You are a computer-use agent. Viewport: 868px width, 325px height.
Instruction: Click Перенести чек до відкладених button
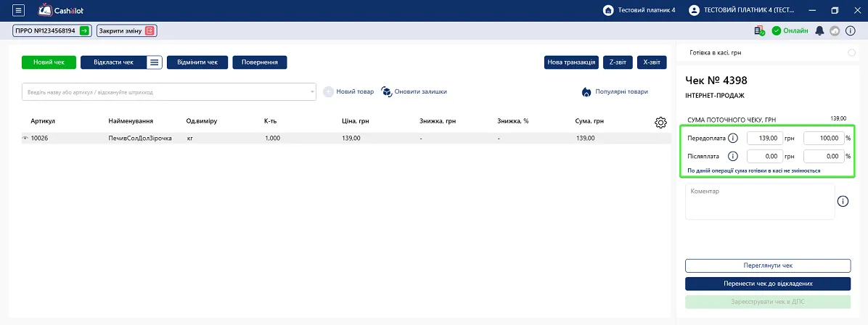coord(768,284)
